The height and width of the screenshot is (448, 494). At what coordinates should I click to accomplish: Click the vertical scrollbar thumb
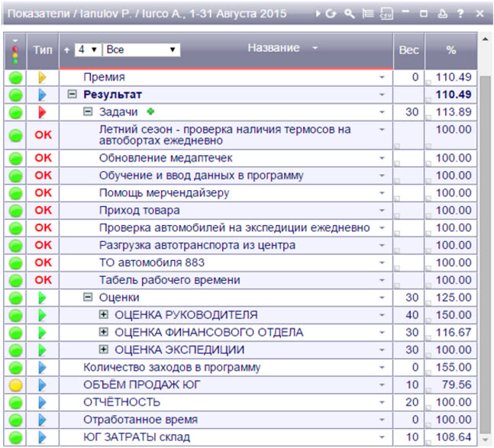(485, 254)
